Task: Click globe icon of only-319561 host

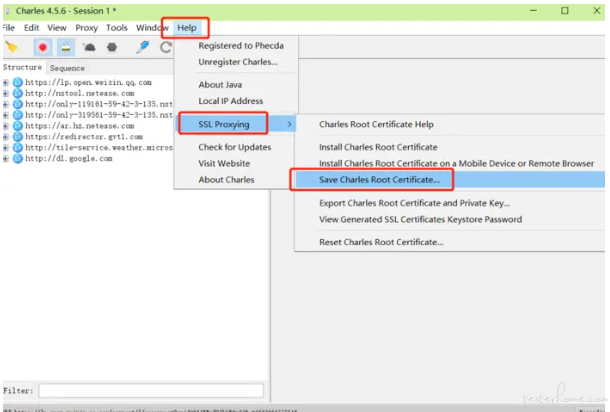Action: point(18,115)
